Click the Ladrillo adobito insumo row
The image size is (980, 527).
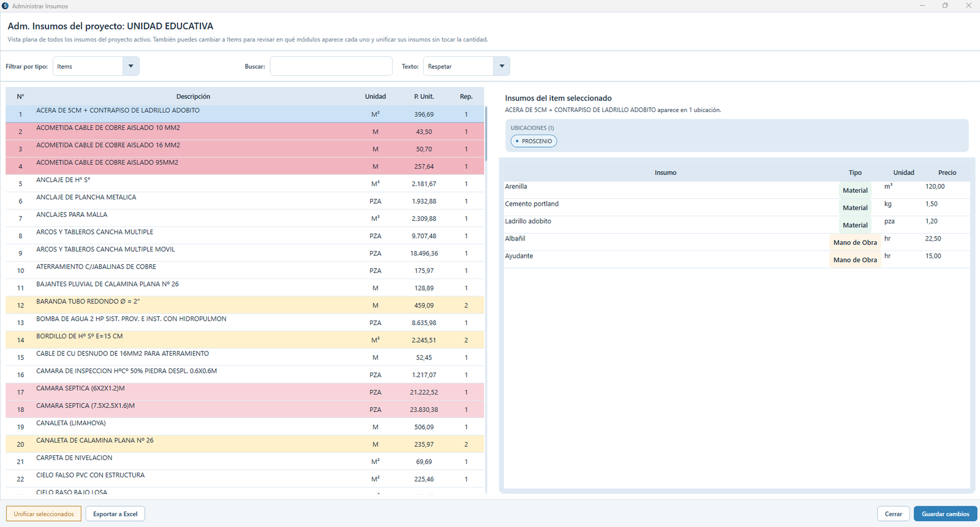click(737, 225)
